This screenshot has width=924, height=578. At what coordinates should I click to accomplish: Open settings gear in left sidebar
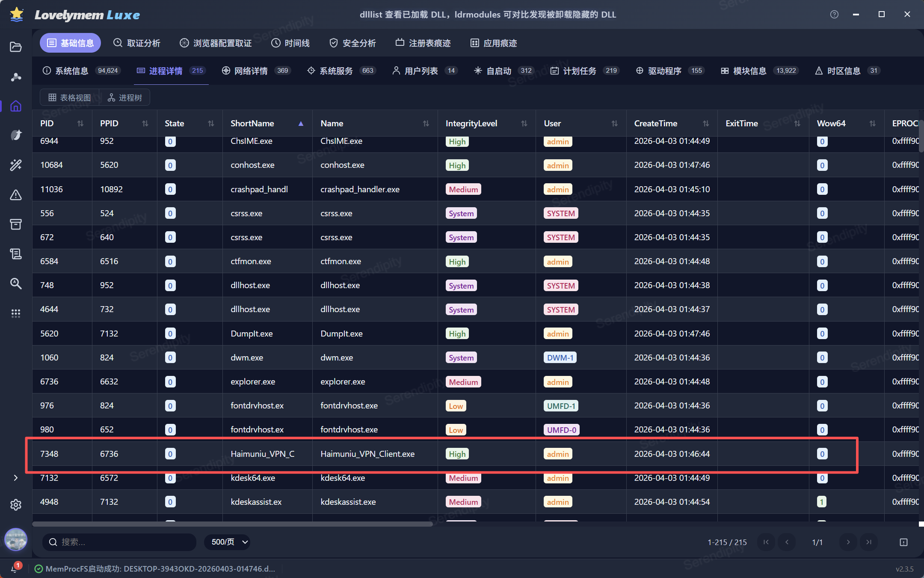(16, 505)
